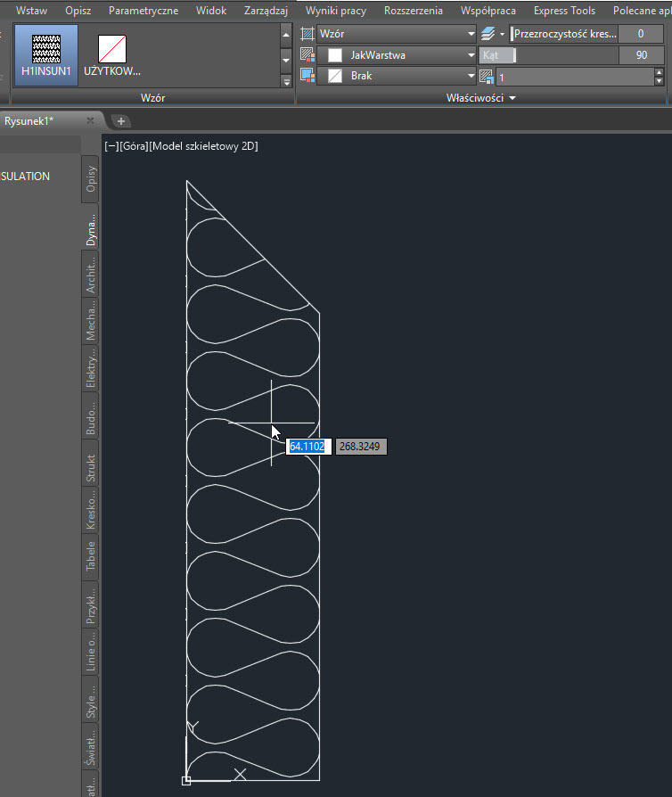Open a new drawing tab with plus
Screen dimensions: 672x797
coord(121,120)
